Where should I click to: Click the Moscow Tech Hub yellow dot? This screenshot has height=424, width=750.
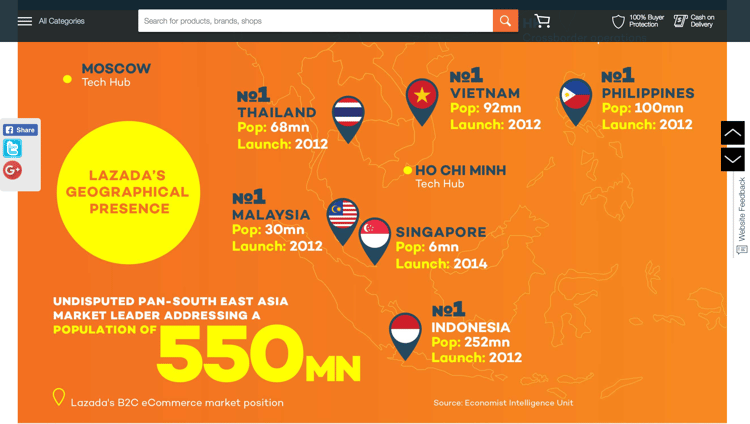[67, 79]
